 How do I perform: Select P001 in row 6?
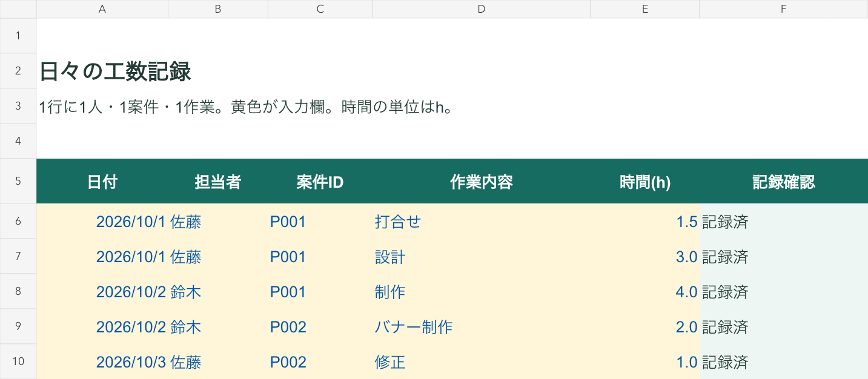point(320,221)
